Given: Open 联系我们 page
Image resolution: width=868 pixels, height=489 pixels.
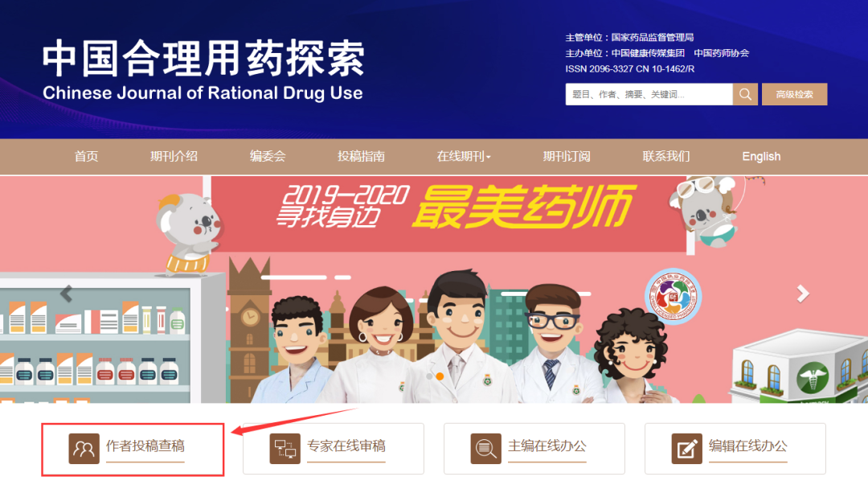Looking at the screenshot, I should [x=666, y=156].
